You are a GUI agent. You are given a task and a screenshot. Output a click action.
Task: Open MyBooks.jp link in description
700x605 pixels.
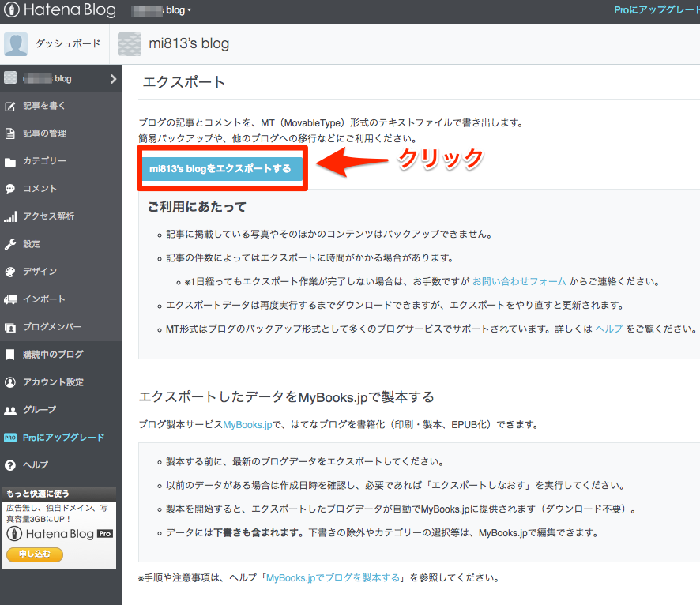247,425
